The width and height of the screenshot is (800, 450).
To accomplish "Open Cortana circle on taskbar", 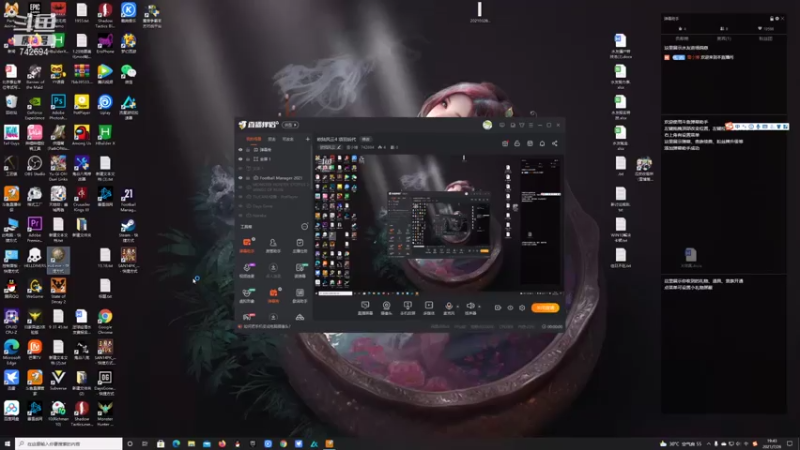I will [130, 444].
